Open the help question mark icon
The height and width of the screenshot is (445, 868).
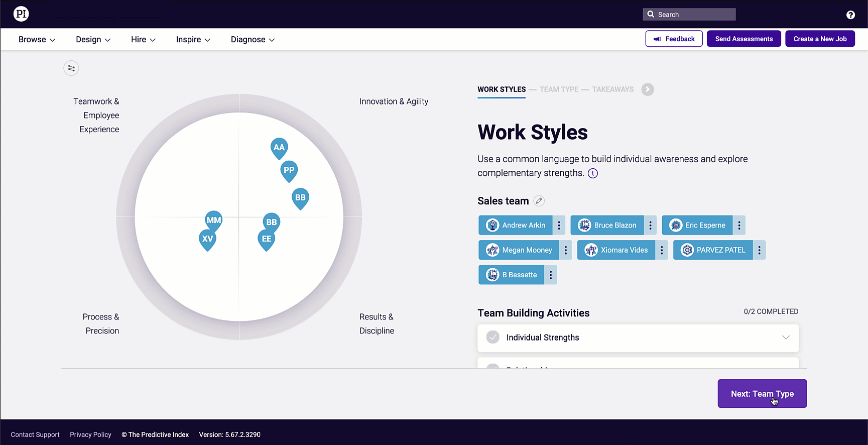850,15
